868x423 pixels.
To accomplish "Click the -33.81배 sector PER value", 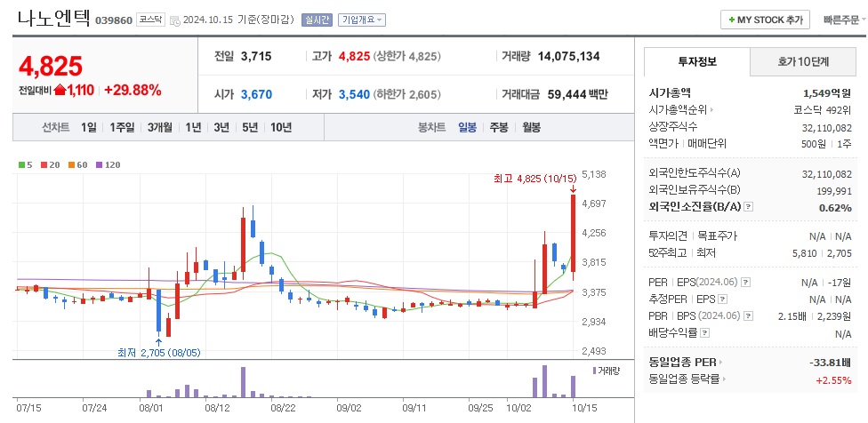I will click(831, 363).
